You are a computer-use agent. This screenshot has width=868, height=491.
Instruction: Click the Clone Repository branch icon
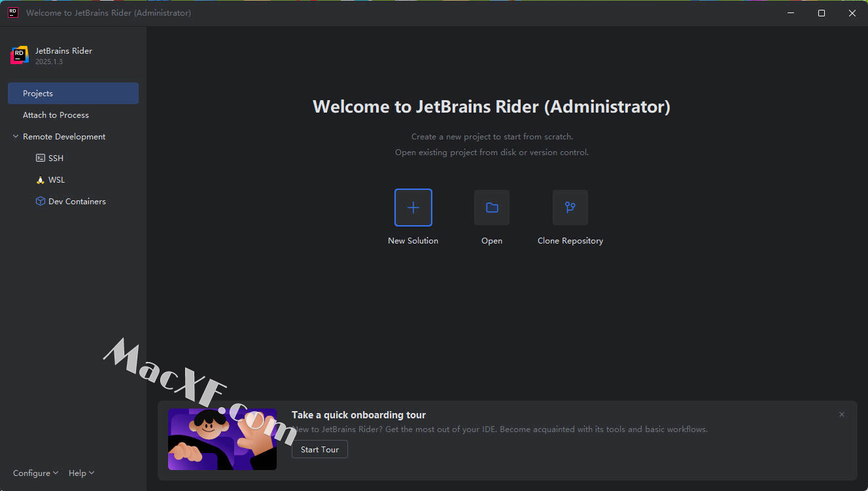pyautogui.click(x=570, y=208)
